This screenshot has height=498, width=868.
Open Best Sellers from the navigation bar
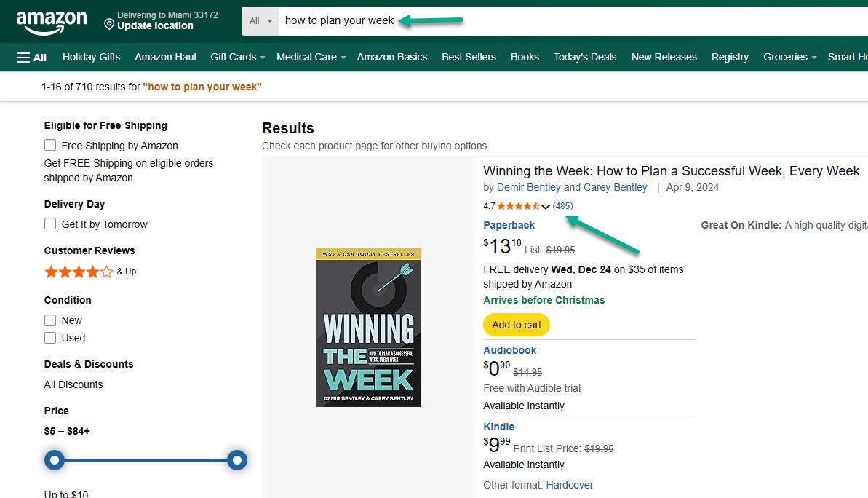469,56
